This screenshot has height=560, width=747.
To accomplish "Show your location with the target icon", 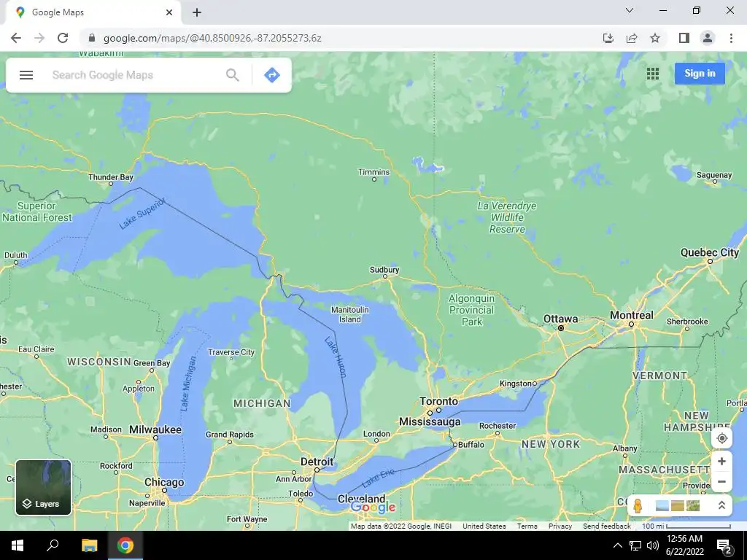I will pos(721,438).
